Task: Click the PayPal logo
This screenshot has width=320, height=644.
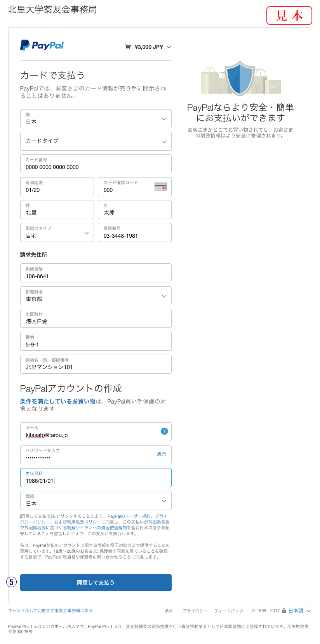Action: point(42,45)
